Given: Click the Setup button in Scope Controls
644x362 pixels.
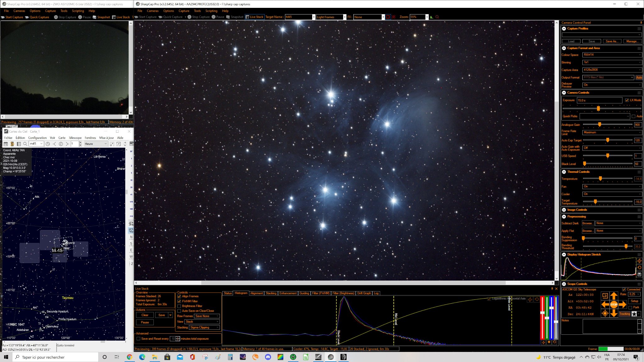Looking at the screenshot, I should click(635, 301).
